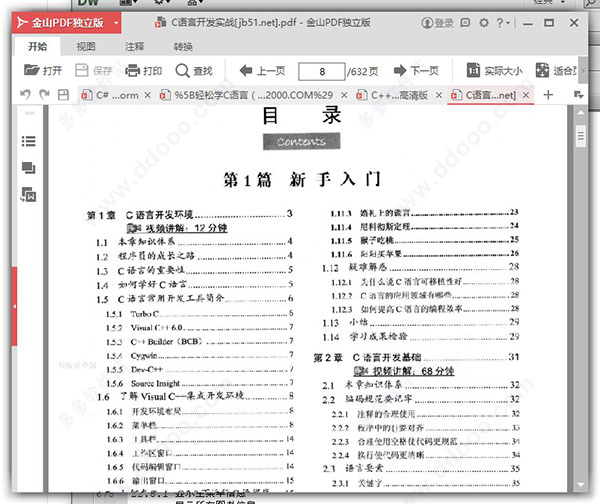Click the 第2章 C语言开发基础 entry
Image resolution: width=600 pixels, height=504 pixels.
point(416,357)
